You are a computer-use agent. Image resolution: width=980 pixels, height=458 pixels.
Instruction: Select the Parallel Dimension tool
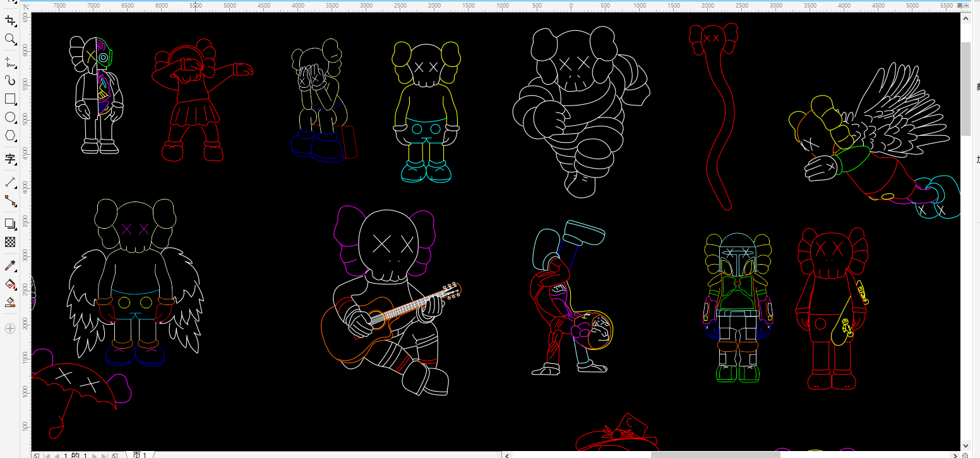coord(10,182)
